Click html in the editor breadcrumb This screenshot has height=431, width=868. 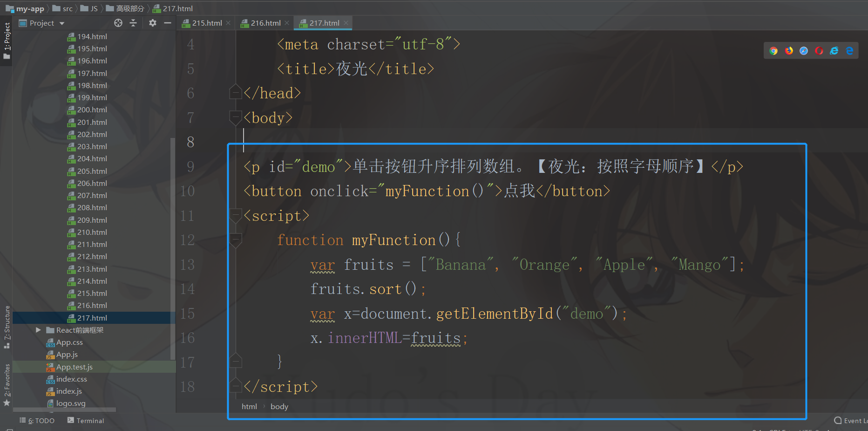(249, 406)
